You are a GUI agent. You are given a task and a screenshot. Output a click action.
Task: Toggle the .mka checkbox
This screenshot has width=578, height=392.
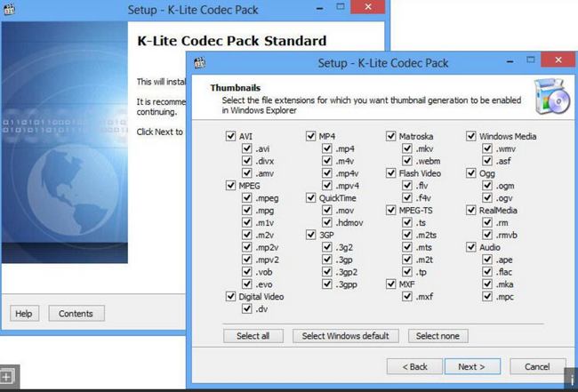[487, 284]
